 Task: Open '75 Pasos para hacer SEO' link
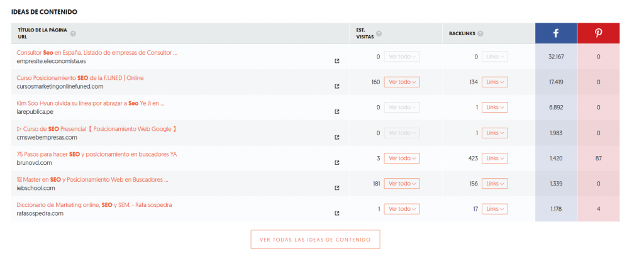click(97, 155)
